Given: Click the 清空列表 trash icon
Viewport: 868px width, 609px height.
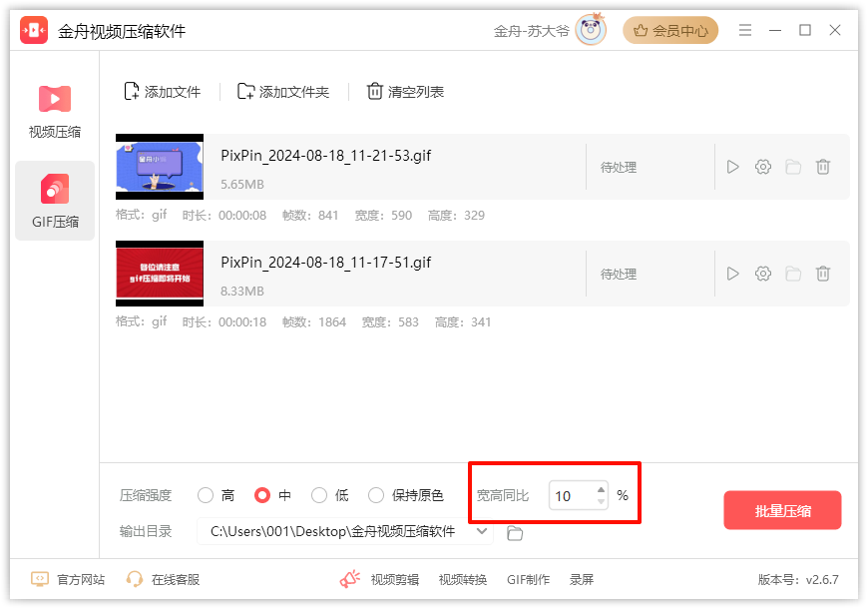Looking at the screenshot, I should tap(375, 92).
